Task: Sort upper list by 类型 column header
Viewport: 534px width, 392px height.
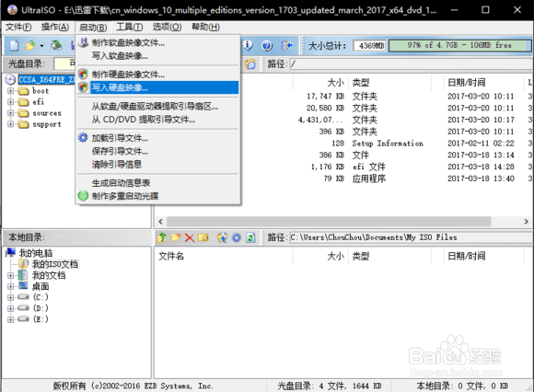Action: (389, 82)
